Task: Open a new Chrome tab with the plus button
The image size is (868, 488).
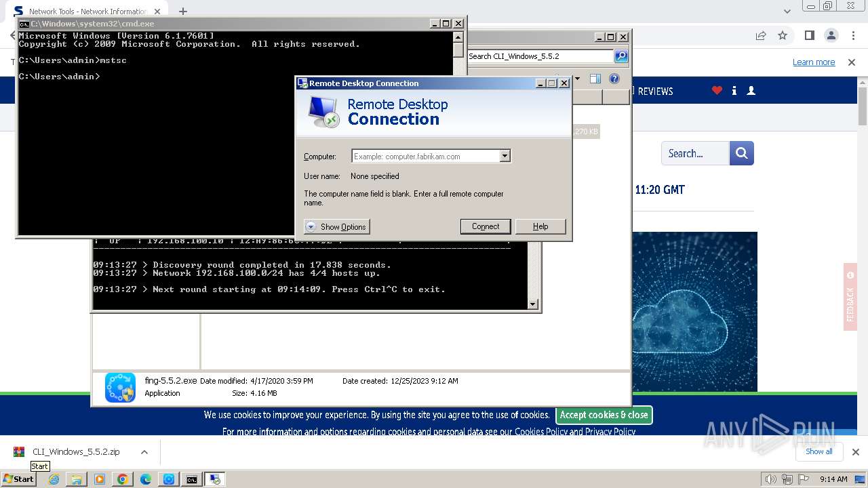Action: pyautogui.click(x=182, y=11)
